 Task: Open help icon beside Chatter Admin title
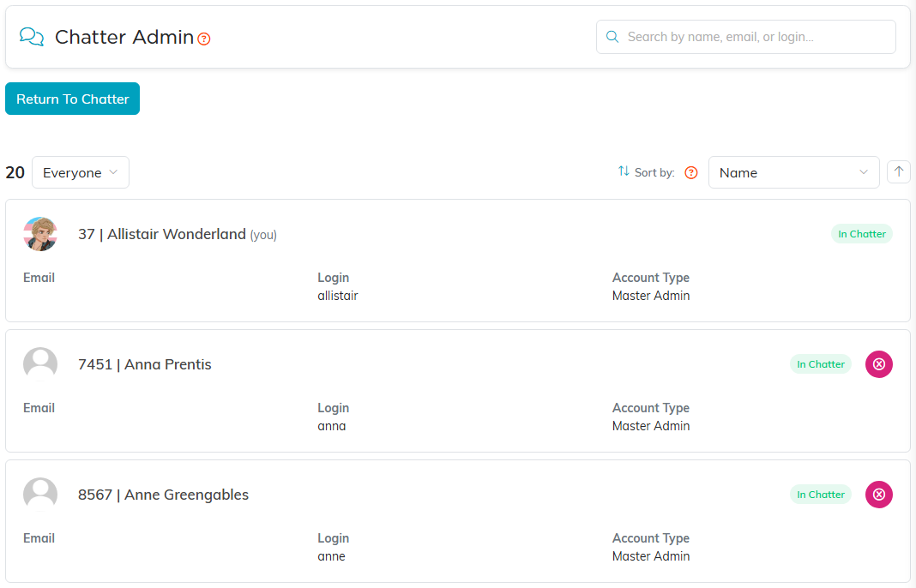(204, 39)
